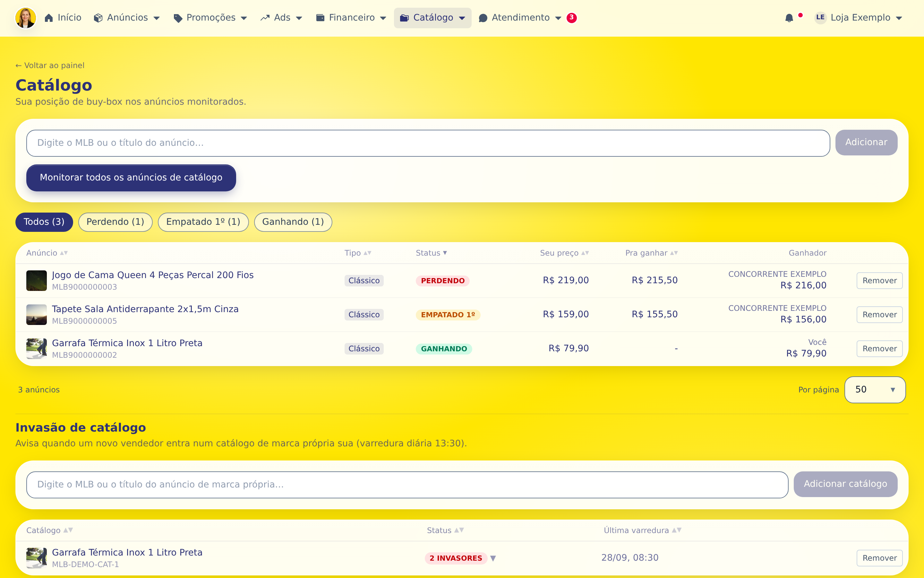Remove the Jogo de Cama Queen listing
This screenshot has height=578, width=924.
tap(879, 281)
